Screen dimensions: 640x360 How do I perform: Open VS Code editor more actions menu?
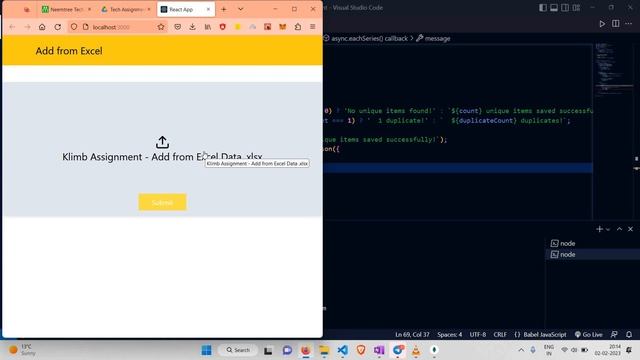coord(629,24)
